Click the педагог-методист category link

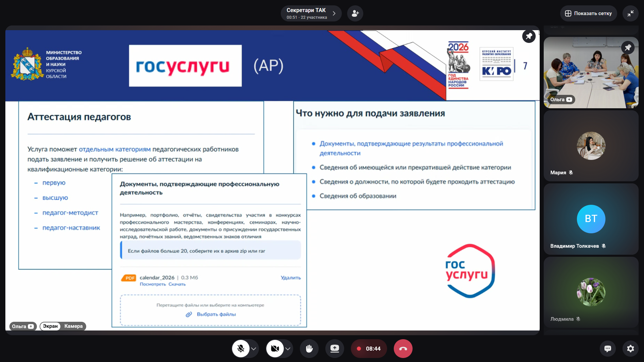pyautogui.click(x=70, y=213)
